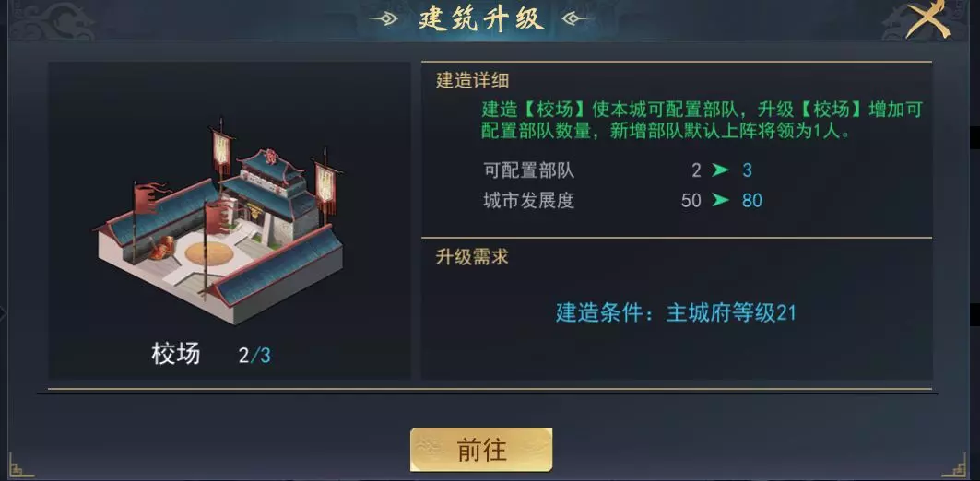Click the ornament right of 建筑升级 title

click(x=576, y=18)
